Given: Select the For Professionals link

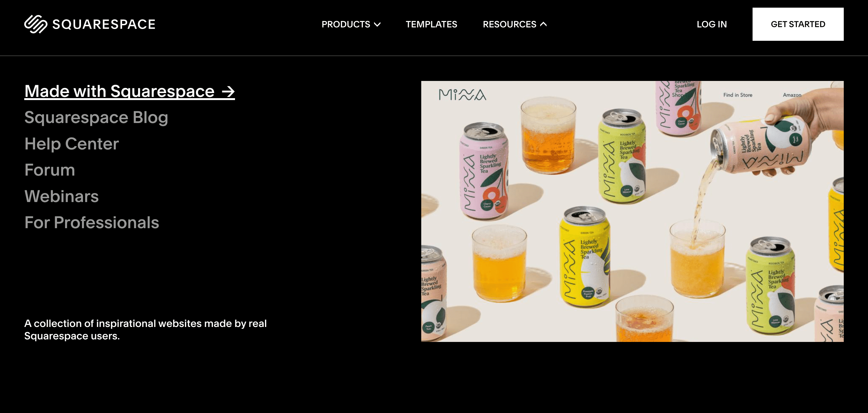Looking at the screenshot, I should [x=92, y=222].
